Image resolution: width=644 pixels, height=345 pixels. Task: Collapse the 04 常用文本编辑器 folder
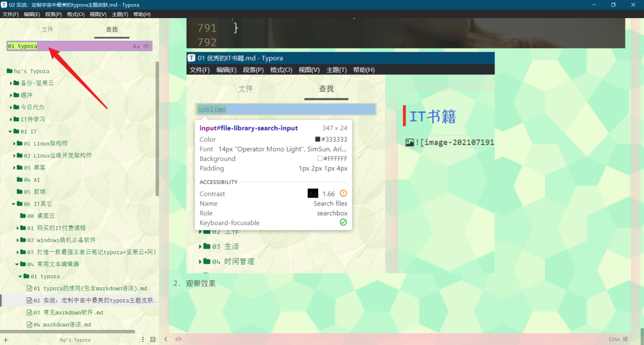click(18, 264)
